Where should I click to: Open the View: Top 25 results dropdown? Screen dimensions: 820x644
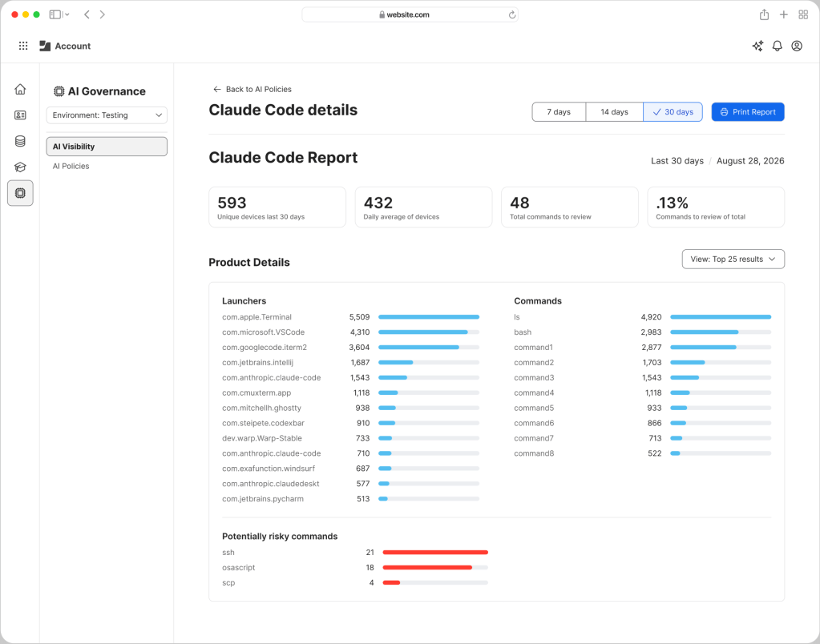tap(733, 260)
